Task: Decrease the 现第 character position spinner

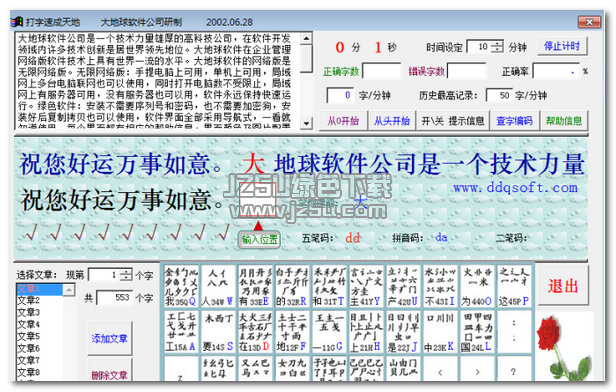Action: [126, 278]
